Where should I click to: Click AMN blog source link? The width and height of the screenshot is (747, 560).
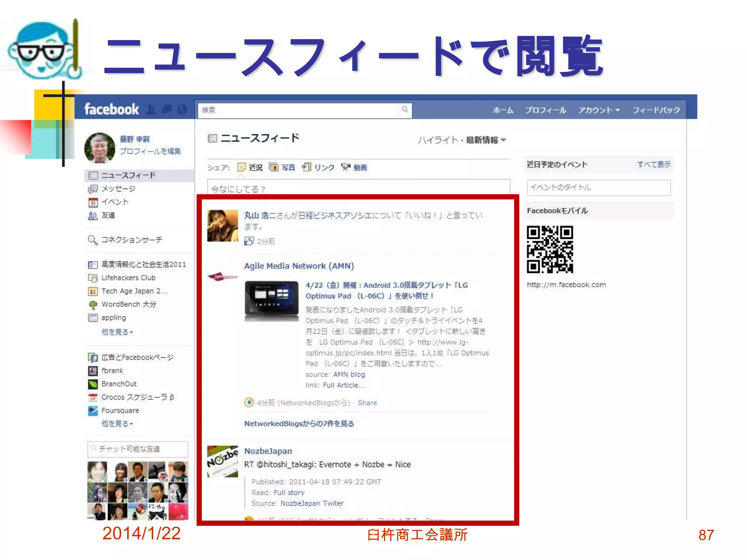point(349,374)
